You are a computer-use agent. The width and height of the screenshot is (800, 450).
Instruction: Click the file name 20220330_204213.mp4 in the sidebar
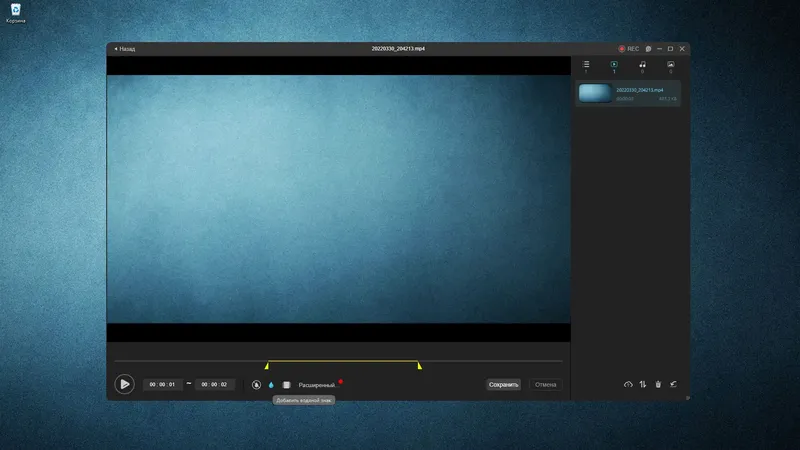click(x=640, y=90)
